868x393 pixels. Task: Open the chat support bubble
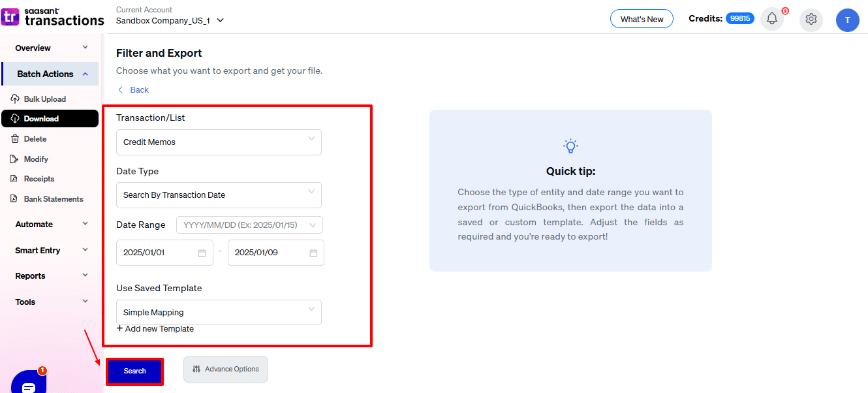point(29,385)
